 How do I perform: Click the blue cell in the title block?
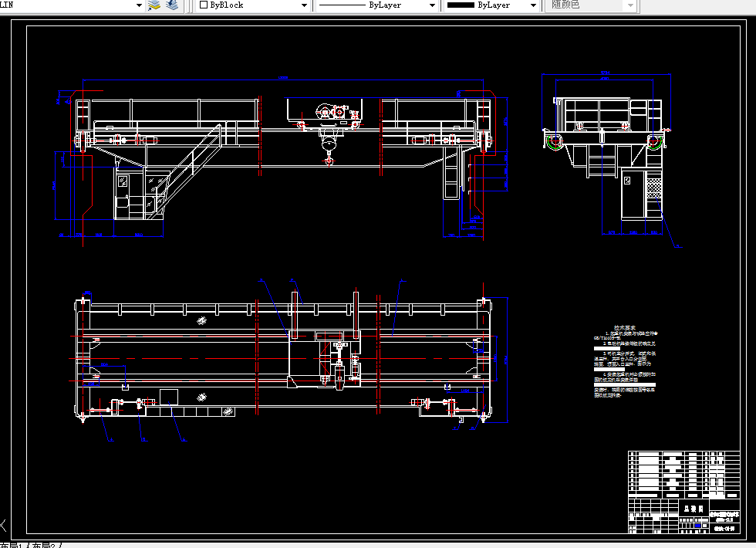pos(697,526)
